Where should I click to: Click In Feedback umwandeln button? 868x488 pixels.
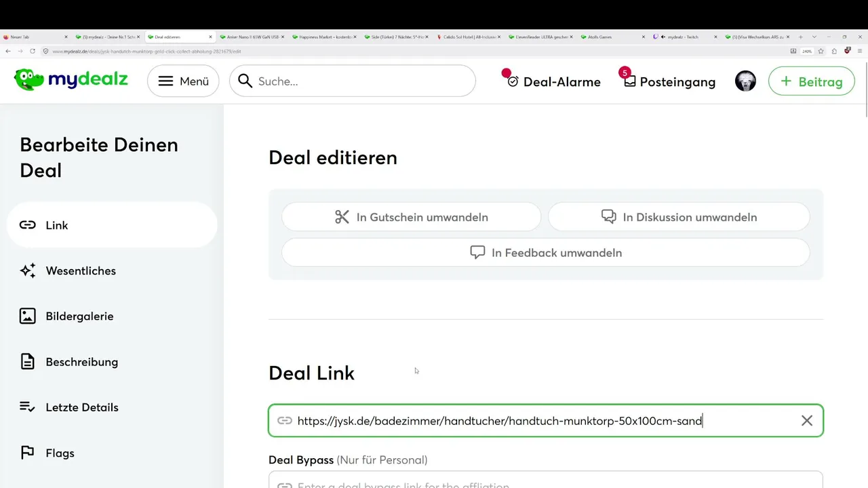point(546,252)
